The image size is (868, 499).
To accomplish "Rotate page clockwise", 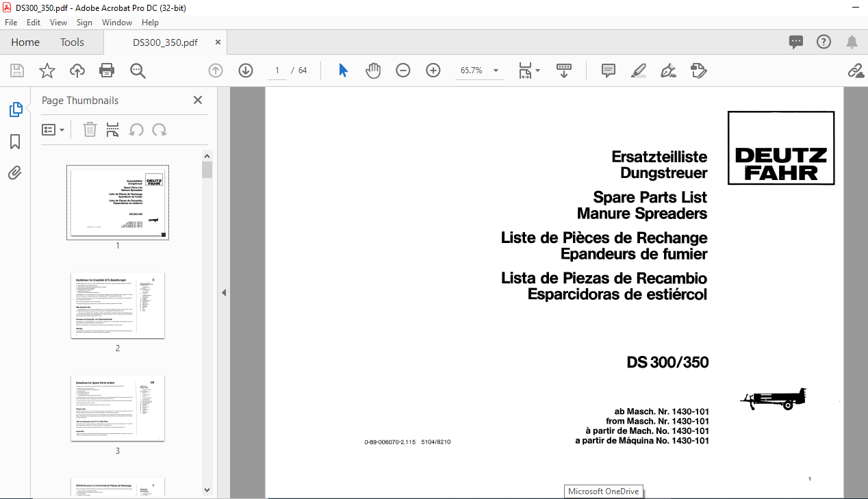I will click(159, 129).
